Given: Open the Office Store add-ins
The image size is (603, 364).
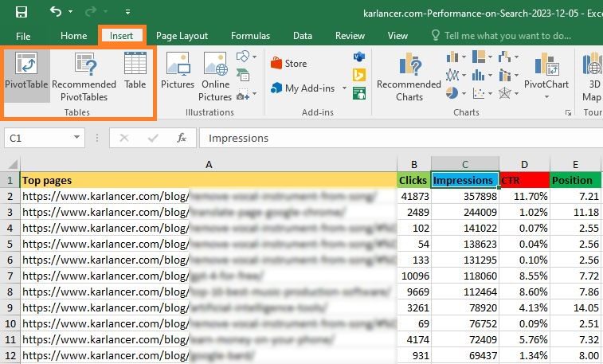Looking at the screenshot, I should [x=289, y=64].
